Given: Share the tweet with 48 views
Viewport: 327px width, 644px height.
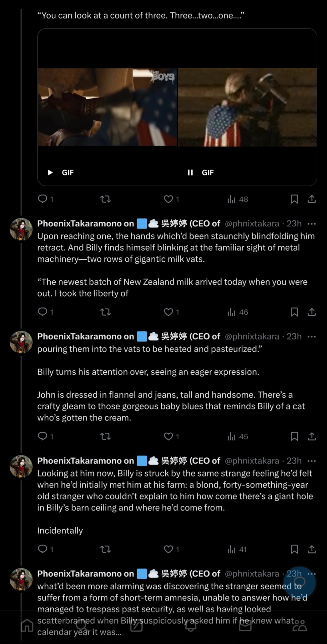Looking at the screenshot, I should pos(312,199).
